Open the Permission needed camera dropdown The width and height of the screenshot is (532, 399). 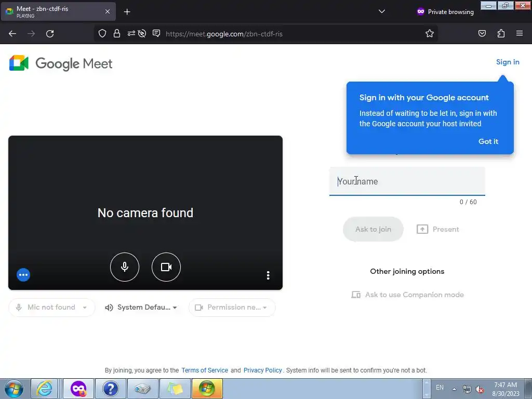pos(232,308)
